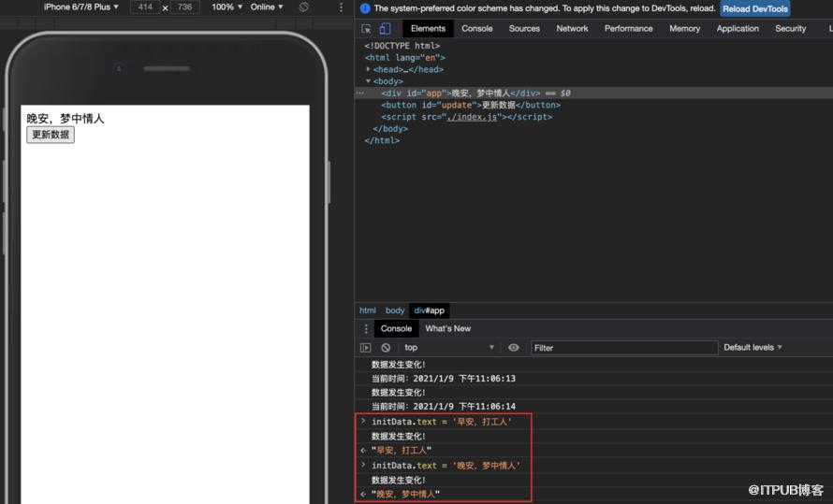This screenshot has width=833, height=504.
Task: Switch to the Console tab in top bar
Action: coord(477,29)
